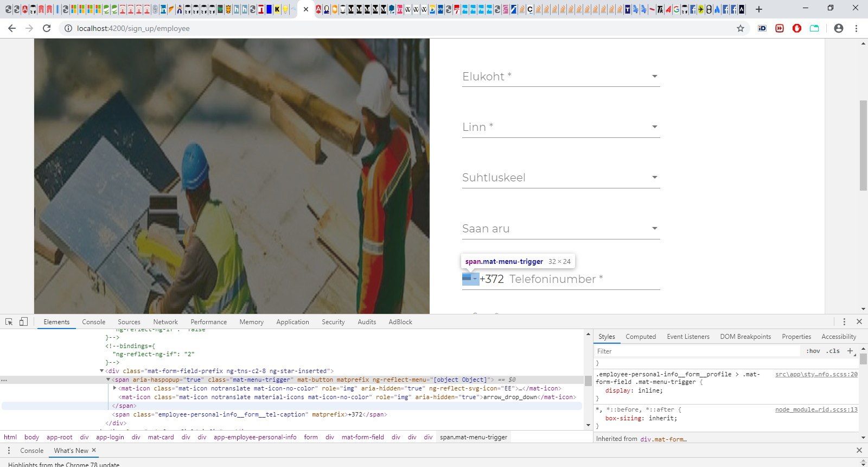Click the Elements panel scroll down arrow
Screen dimensions: 868x467
click(x=588, y=425)
